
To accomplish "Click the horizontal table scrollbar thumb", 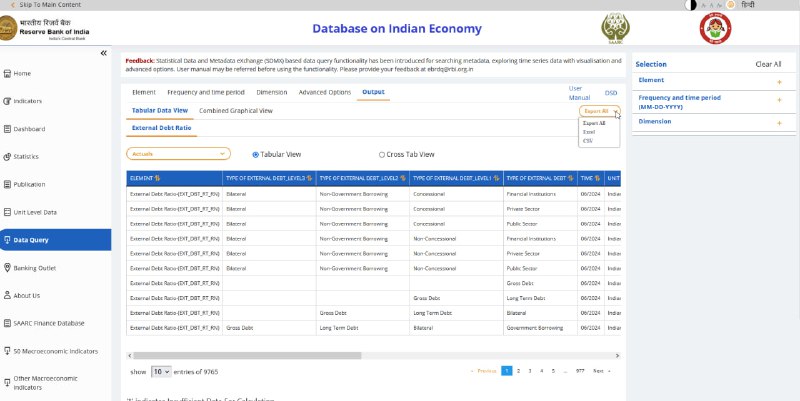I will pos(247,356).
